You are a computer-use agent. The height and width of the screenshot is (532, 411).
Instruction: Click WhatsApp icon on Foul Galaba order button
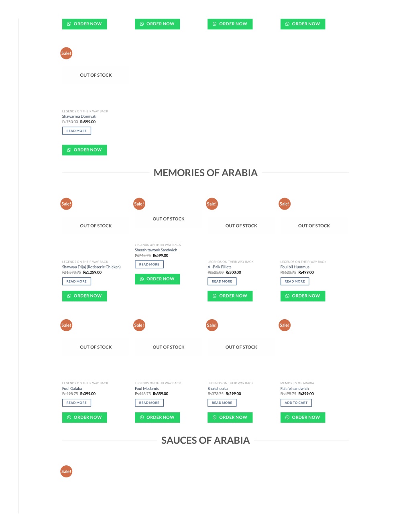[69, 418]
